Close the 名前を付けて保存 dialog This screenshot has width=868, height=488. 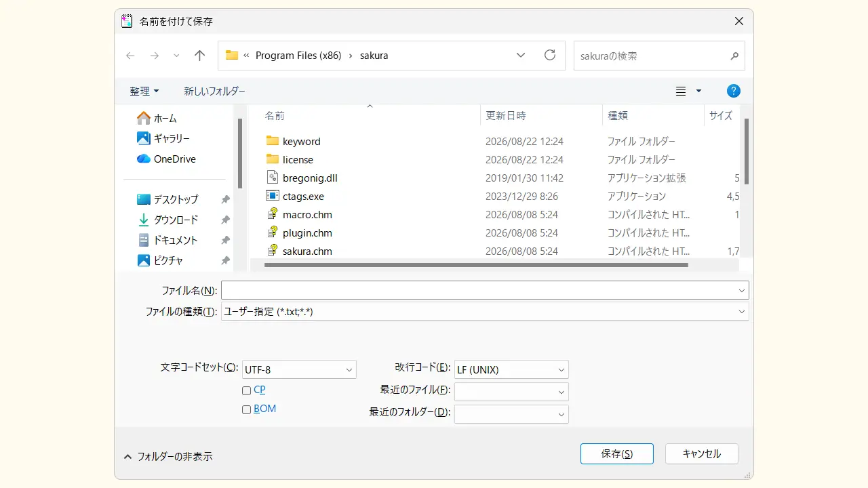click(739, 21)
